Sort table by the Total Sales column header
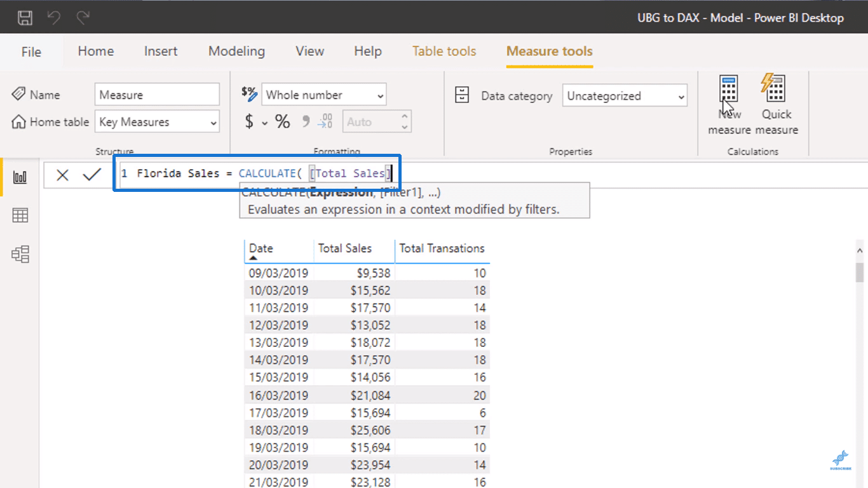 345,248
